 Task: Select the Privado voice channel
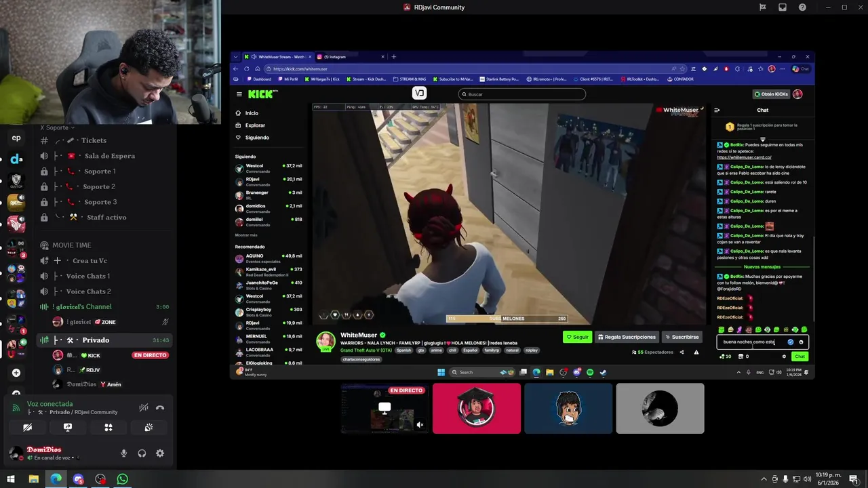point(105,340)
